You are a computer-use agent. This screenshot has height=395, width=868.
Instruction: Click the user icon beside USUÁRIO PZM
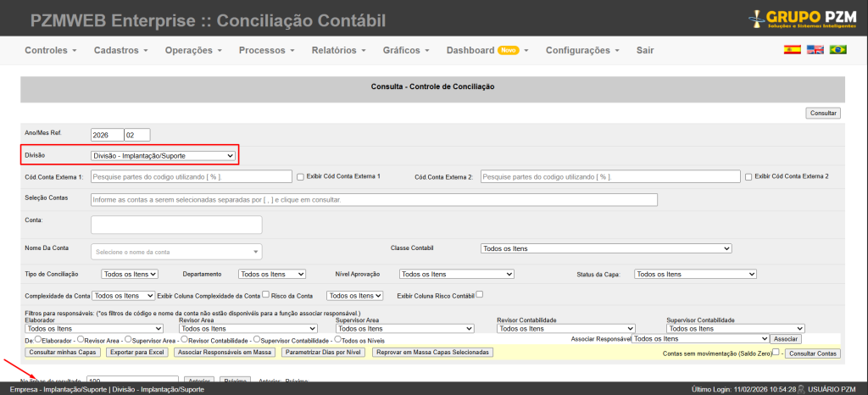click(803, 389)
